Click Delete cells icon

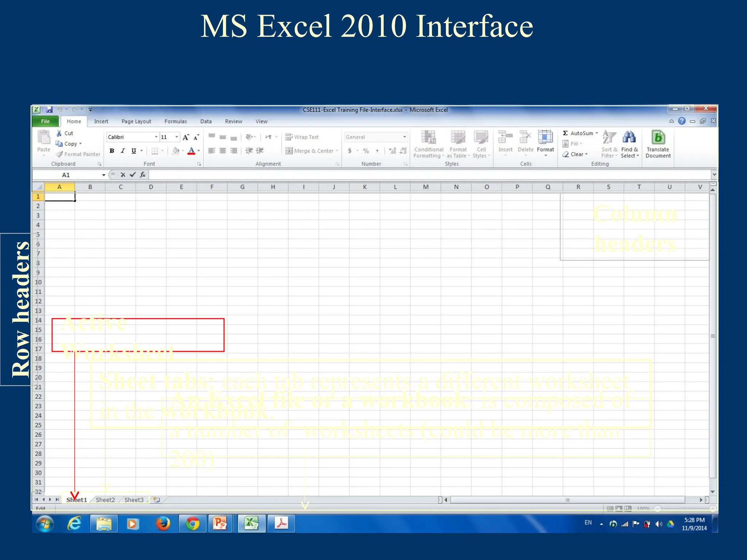coord(525,137)
